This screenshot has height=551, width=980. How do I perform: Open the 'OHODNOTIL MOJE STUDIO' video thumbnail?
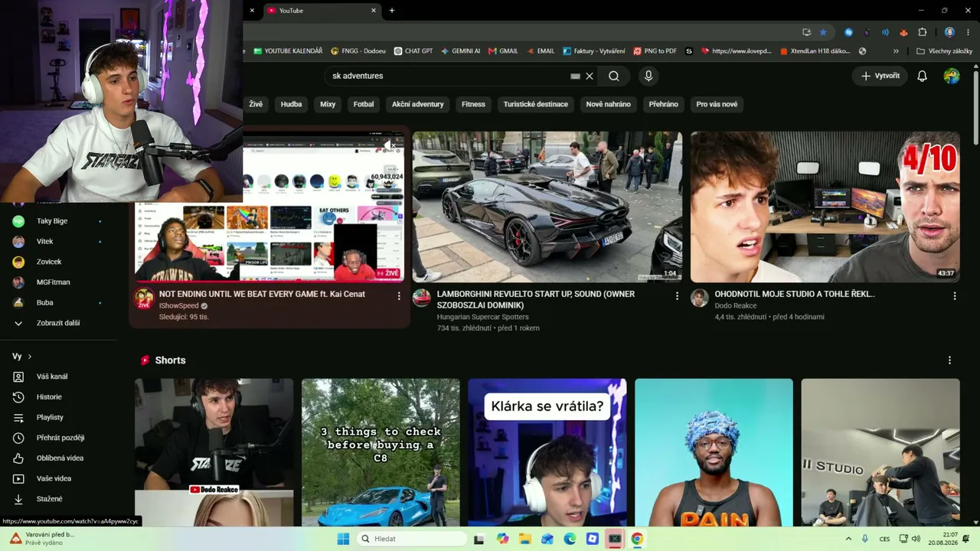click(825, 207)
